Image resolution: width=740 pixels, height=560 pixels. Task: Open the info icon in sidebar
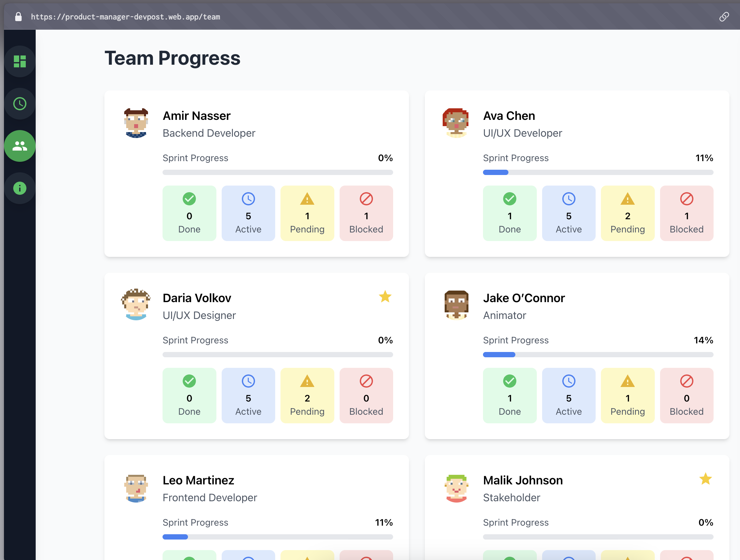coord(20,188)
